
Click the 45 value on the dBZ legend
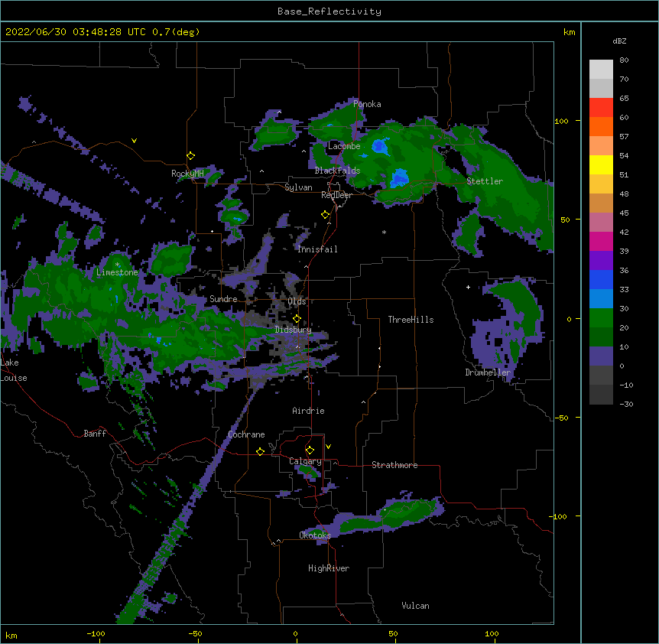pyautogui.click(x=624, y=213)
